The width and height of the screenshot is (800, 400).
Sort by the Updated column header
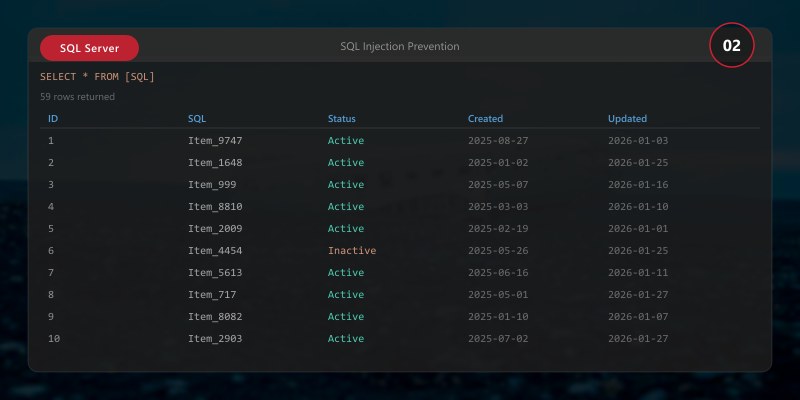point(628,118)
